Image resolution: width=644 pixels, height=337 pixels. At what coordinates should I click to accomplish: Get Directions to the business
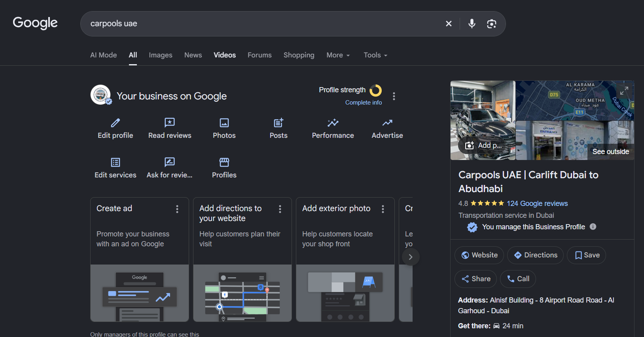click(x=535, y=255)
